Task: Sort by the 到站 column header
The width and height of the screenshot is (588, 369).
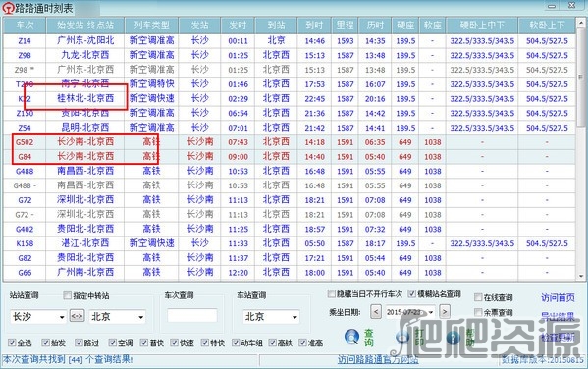Action: [x=276, y=26]
